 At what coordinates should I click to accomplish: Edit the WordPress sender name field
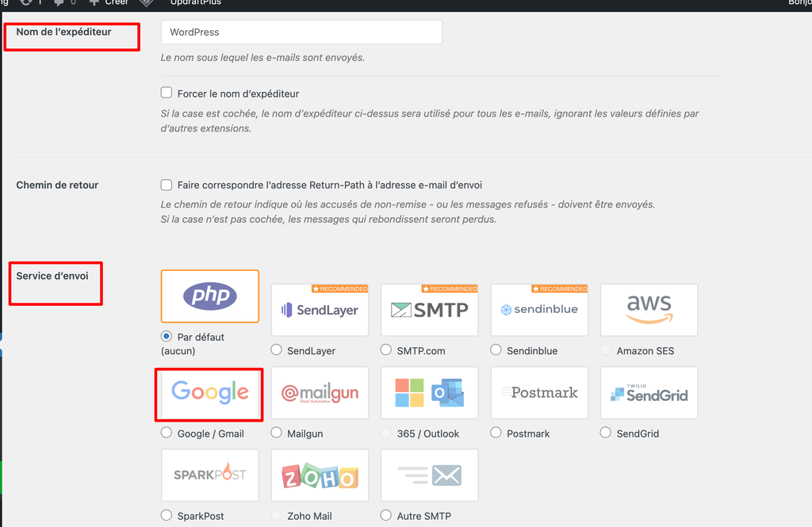(x=301, y=32)
